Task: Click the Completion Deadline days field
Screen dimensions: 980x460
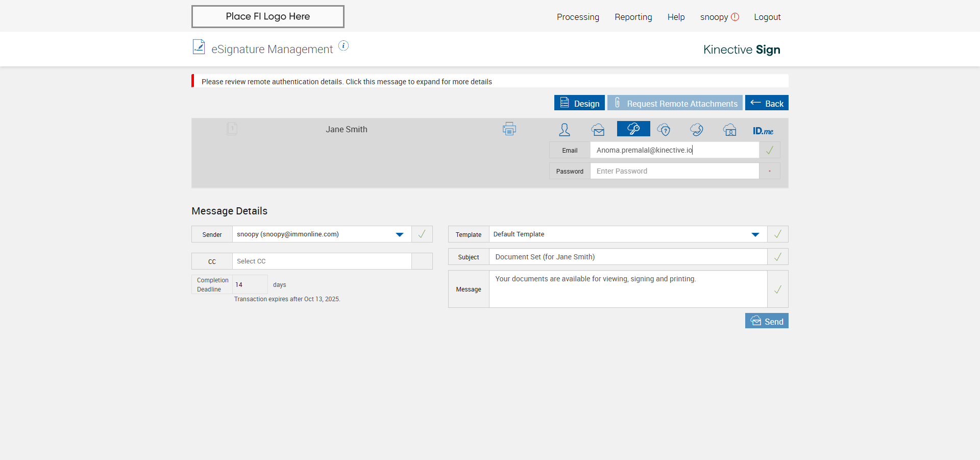Action: tap(250, 284)
